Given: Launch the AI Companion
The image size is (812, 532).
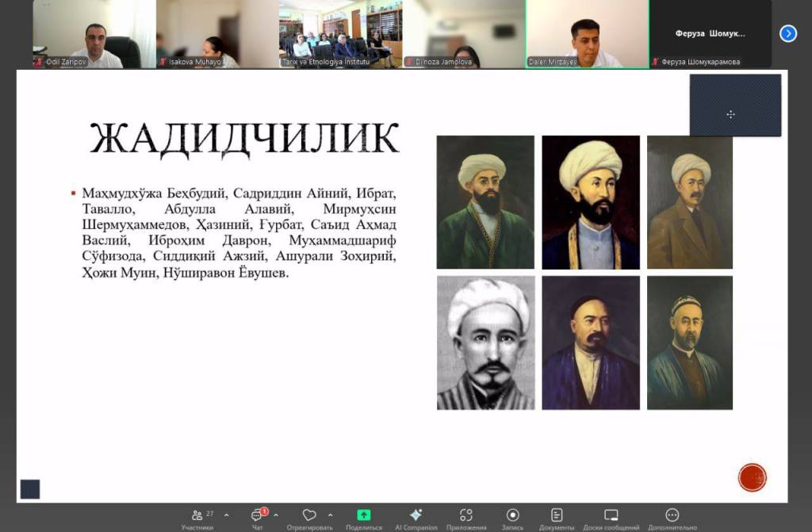Looking at the screenshot, I should (x=416, y=515).
